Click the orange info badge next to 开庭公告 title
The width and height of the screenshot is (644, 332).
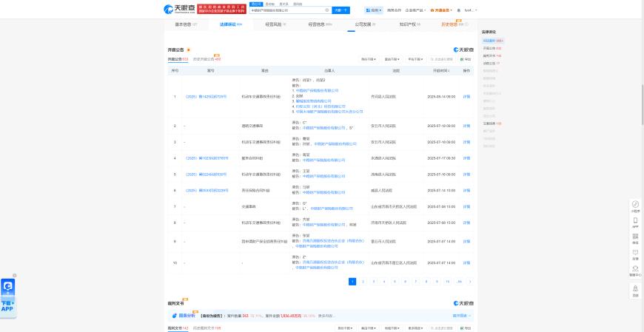[189, 50]
